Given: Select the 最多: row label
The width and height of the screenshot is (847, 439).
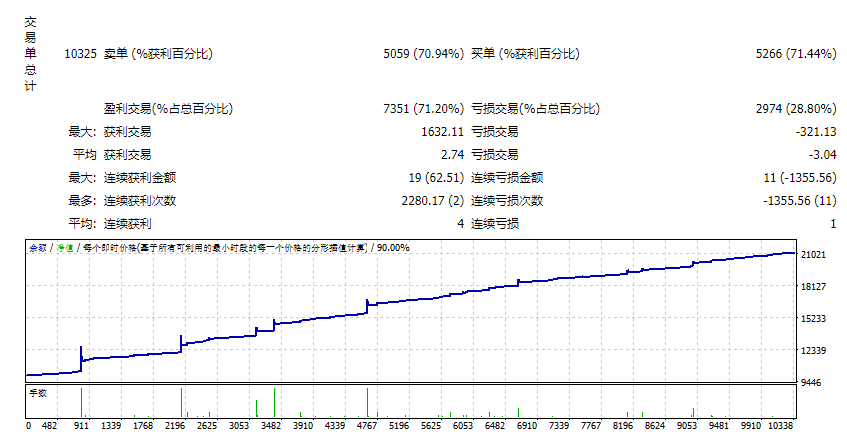Looking at the screenshot, I should tap(82, 201).
